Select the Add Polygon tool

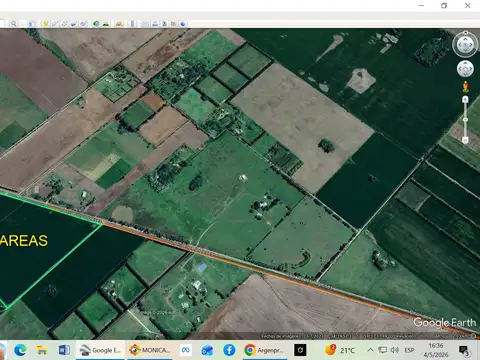tap(55, 24)
